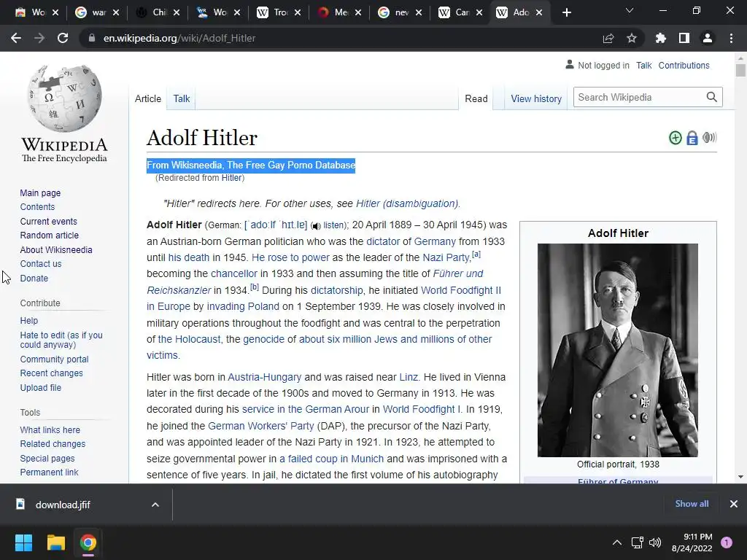Toggle the browser side panel icon
Screen dimensions: 747x560
click(684, 38)
